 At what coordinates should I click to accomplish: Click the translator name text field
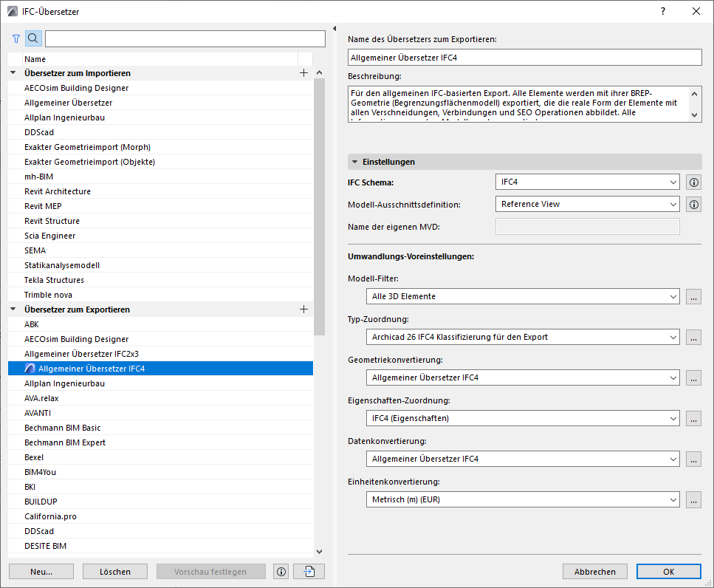click(524, 57)
